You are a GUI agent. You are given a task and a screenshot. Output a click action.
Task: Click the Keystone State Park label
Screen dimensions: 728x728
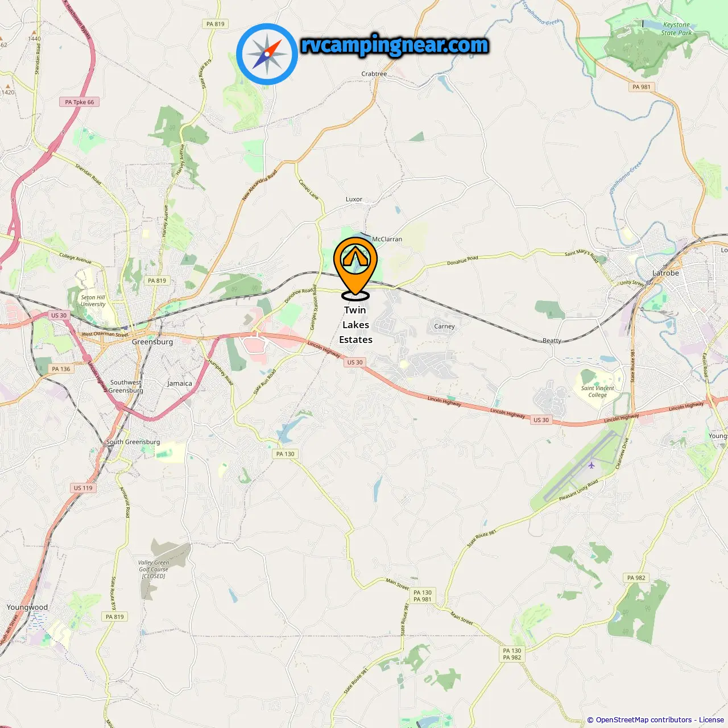coord(676,29)
